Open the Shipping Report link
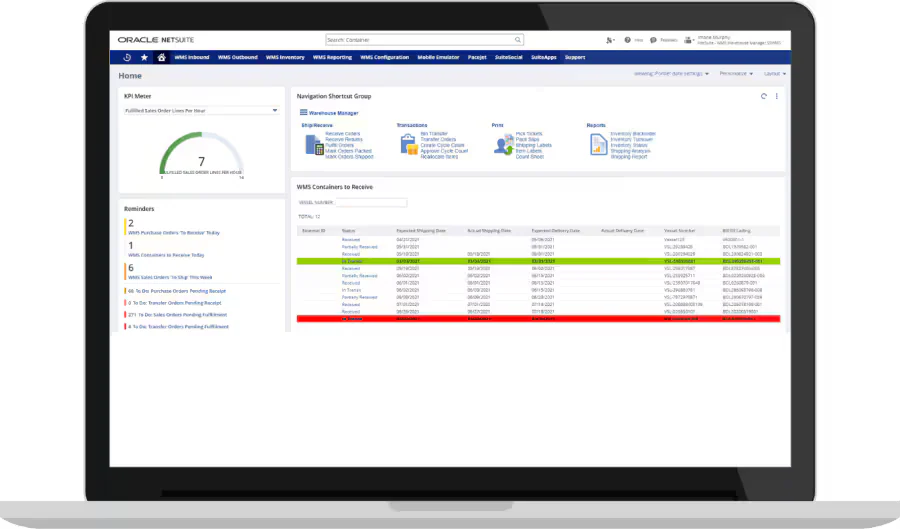This screenshot has width=900, height=529. tap(629, 157)
